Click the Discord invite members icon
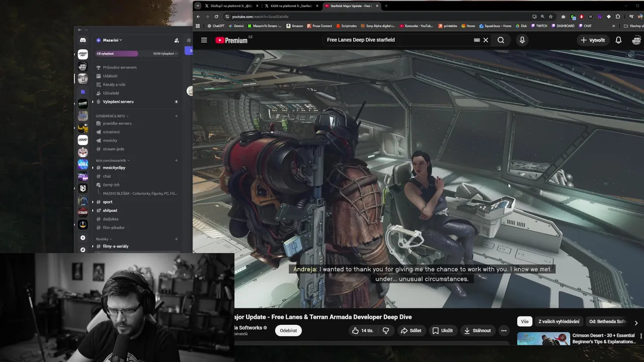 tap(177, 40)
